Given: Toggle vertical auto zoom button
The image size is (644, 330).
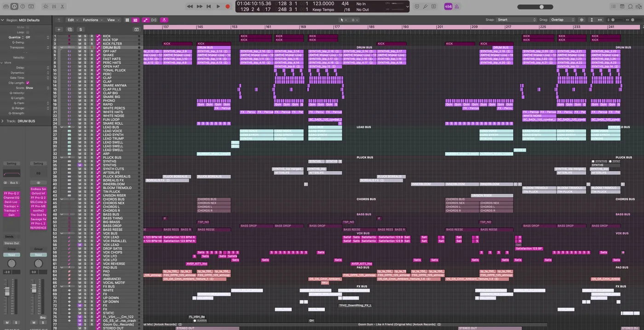Looking at the screenshot, I should [592, 20].
